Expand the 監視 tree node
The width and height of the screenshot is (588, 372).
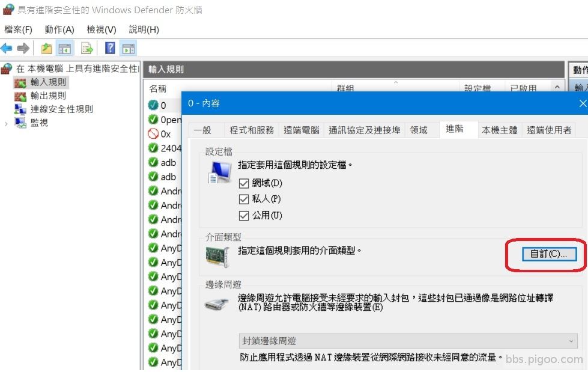[x=6, y=123]
